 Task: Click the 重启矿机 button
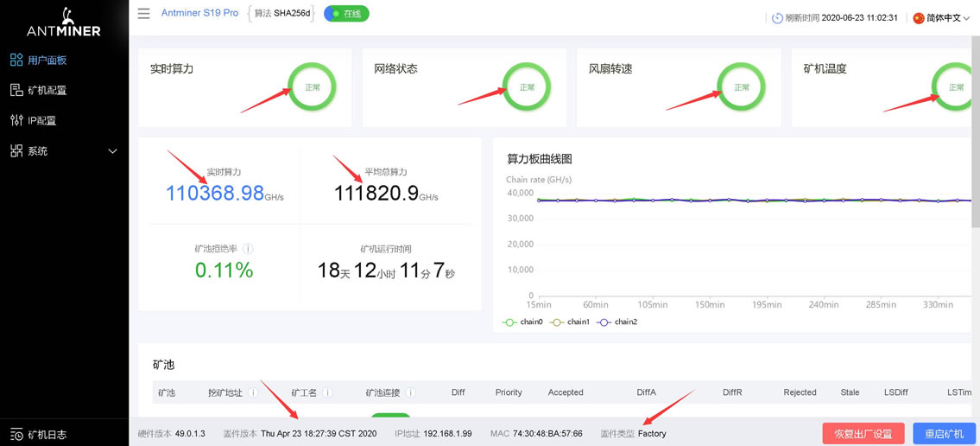pos(944,433)
